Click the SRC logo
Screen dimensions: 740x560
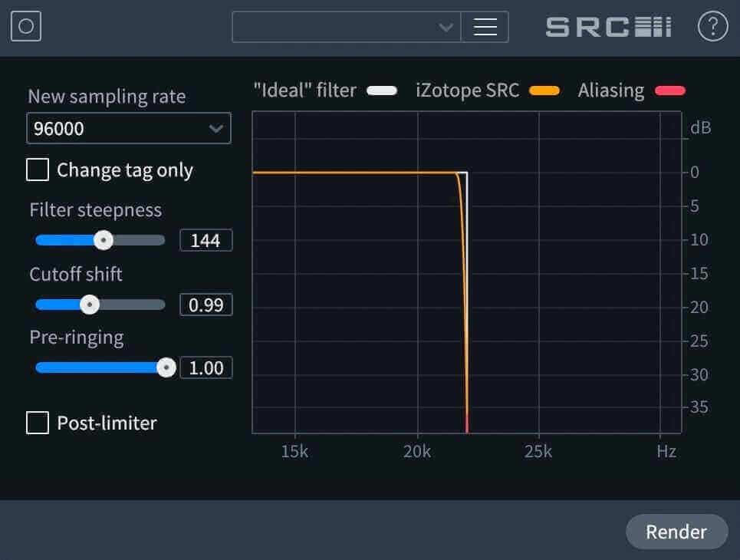pos(608,27)
